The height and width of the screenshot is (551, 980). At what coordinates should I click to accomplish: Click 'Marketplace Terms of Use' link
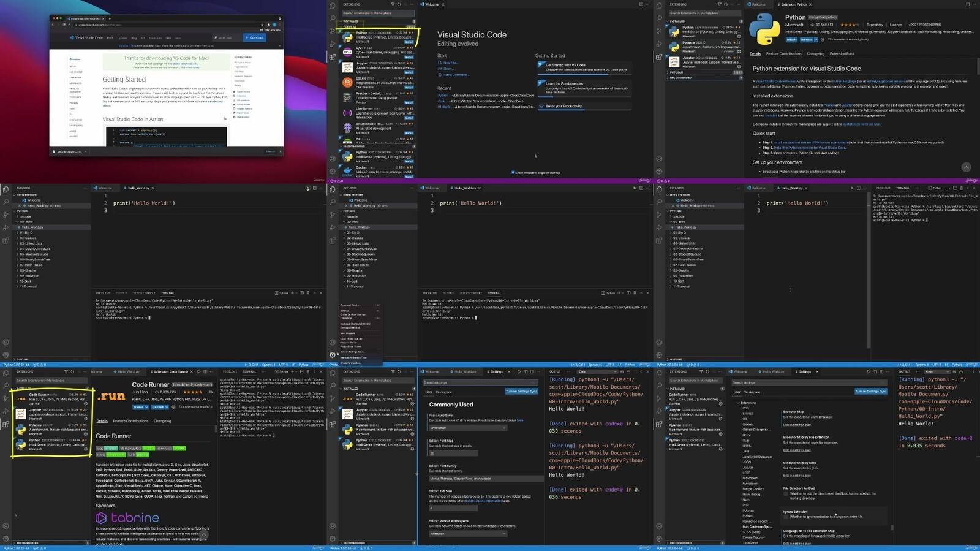[861, 124]
